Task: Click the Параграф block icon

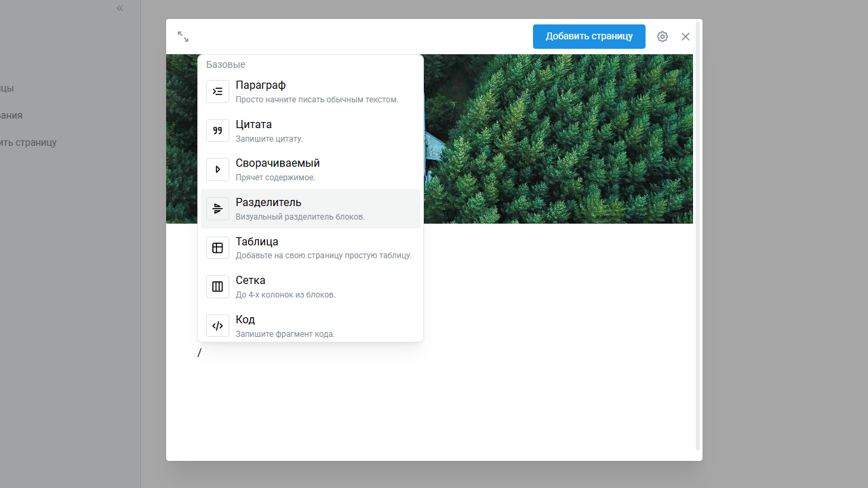Action: tap(218, 91)
